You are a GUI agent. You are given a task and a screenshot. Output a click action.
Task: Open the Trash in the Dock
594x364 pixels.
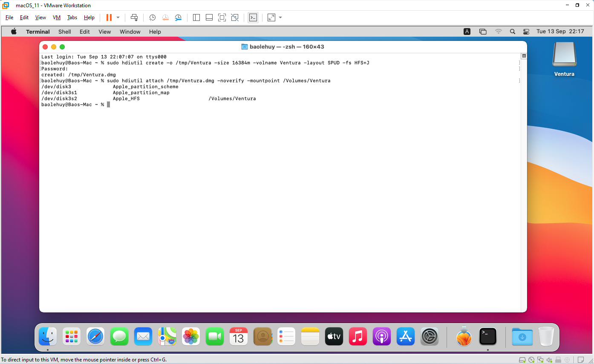[546, 337]
